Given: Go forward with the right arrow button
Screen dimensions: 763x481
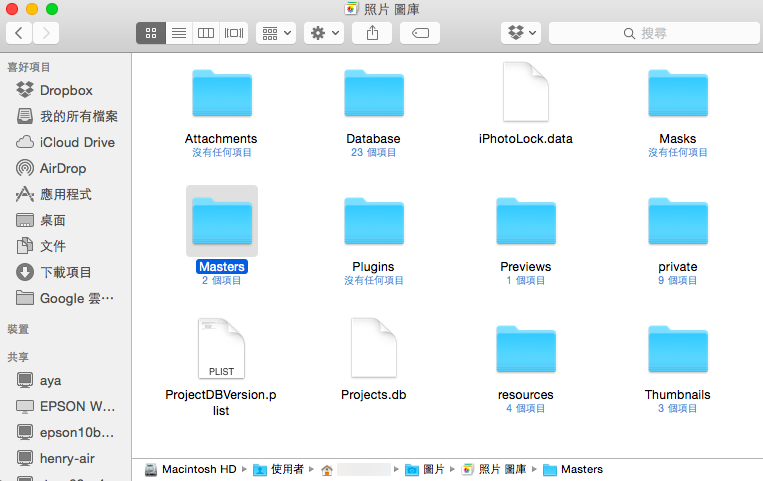Looking at the screenshot, I should point(46,33).
